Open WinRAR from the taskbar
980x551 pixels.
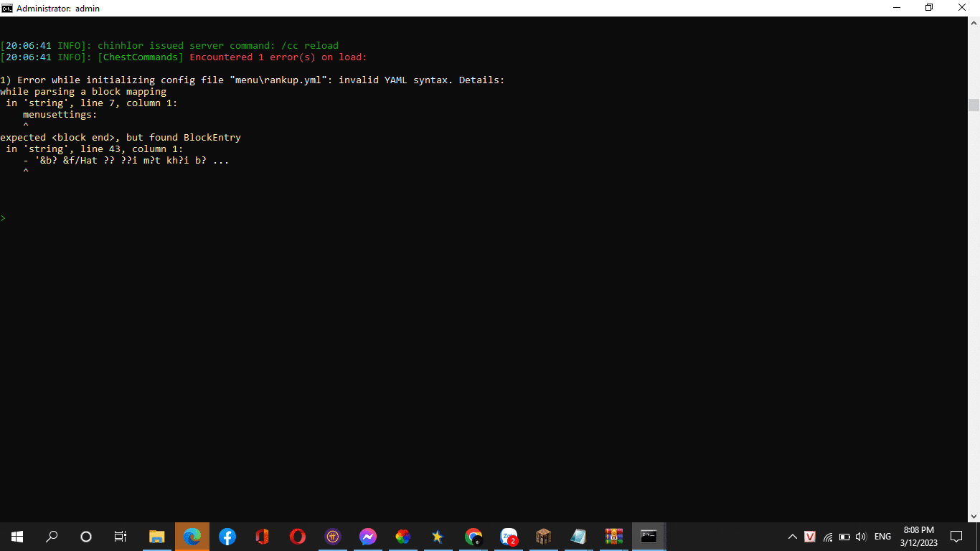pos(613,537)
